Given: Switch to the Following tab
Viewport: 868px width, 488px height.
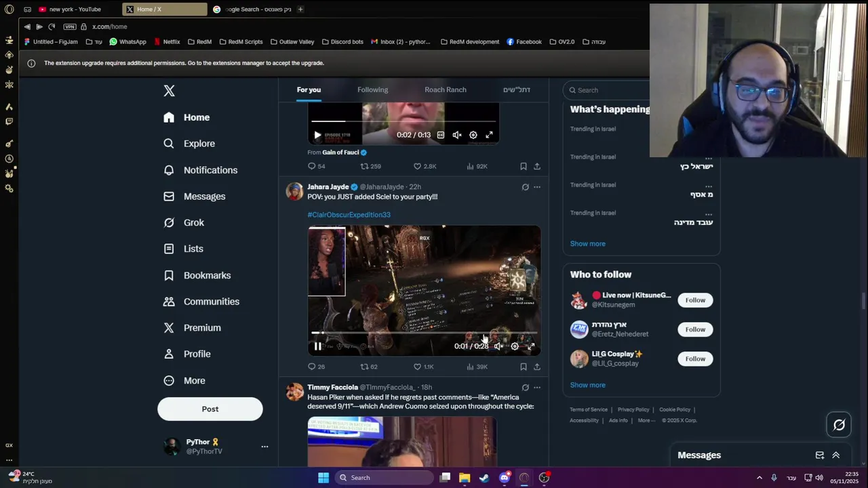Looking at the screenshot, I should tap(372, 89).
